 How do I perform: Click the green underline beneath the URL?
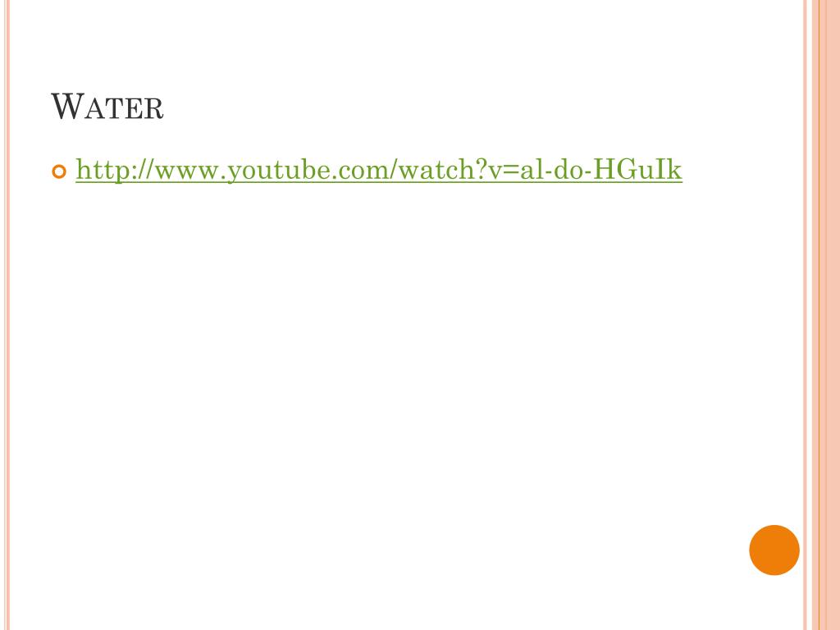[379, 183]
